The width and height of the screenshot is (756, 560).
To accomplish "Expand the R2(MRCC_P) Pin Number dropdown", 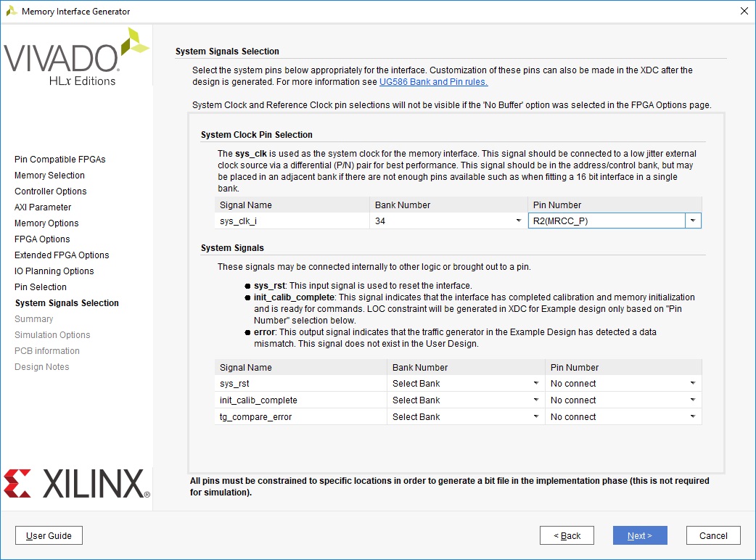I will (693, 221).
